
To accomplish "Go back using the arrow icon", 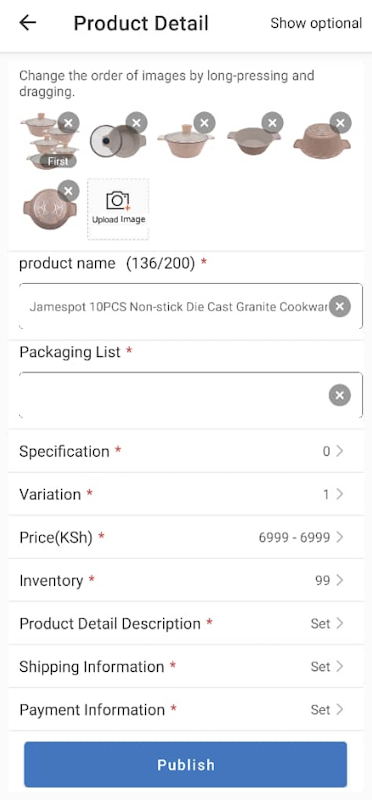I will (x=28, y=23).
